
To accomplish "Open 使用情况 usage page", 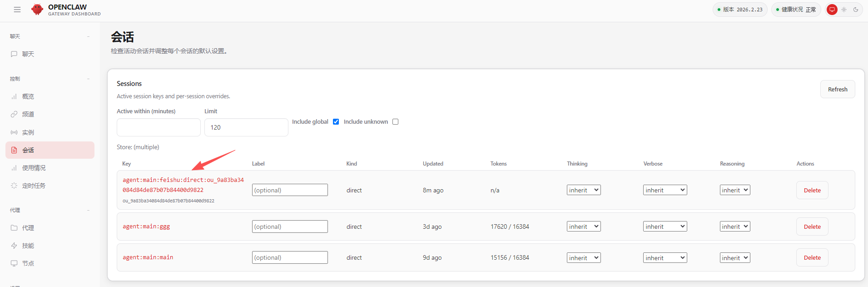I will (x=50, y=168).
